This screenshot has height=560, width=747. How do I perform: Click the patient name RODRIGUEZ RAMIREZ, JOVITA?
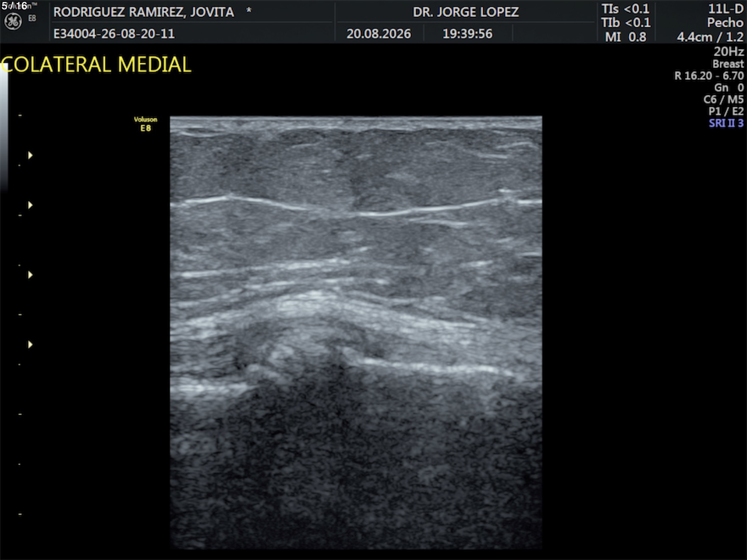144,12
